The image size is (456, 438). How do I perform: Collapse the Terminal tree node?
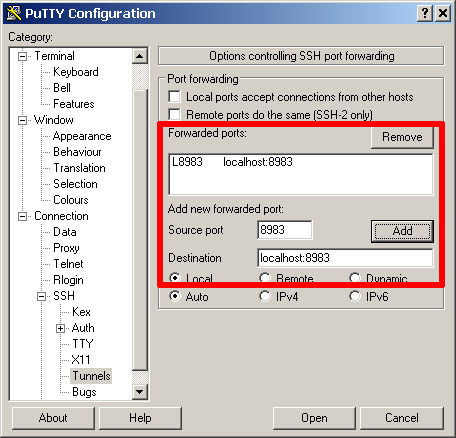coord(22,56)
